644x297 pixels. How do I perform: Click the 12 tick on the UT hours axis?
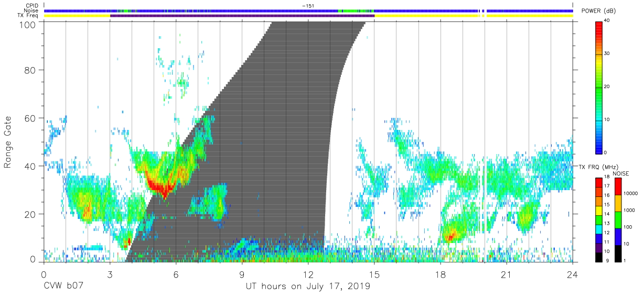coord(308,274)
